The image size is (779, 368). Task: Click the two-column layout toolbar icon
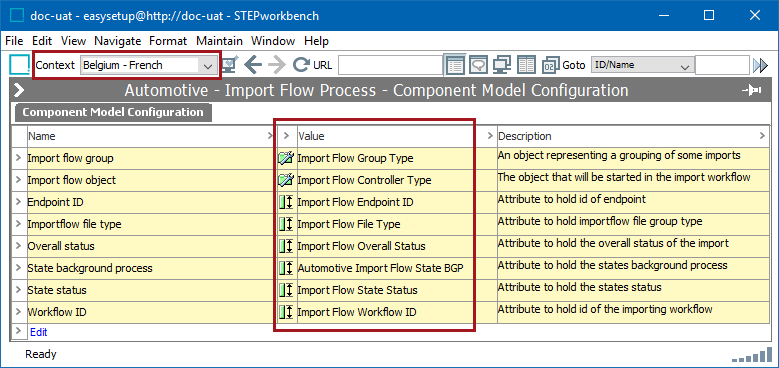[x=526, y=65]
